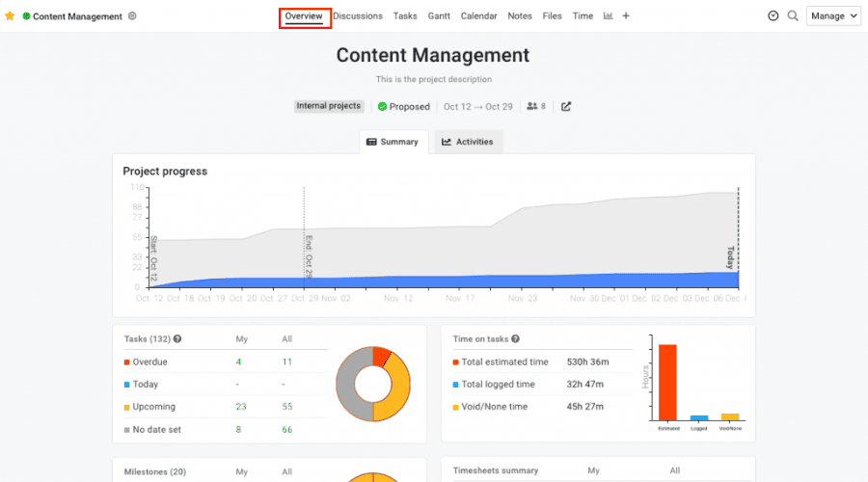The width and height of the screenshot is (868, 482).
Task: Switch to the Overview tab
Action: point(304,16)
